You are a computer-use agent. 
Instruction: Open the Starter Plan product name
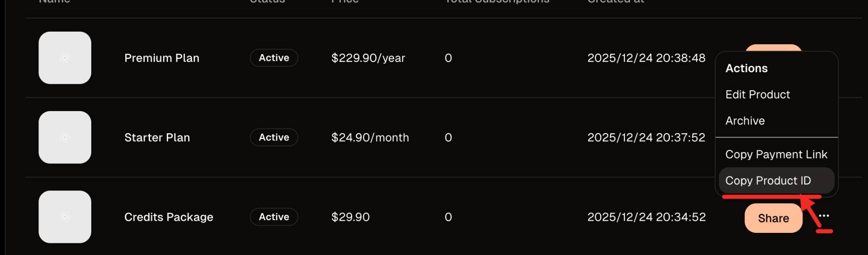(x=157, y=137)
